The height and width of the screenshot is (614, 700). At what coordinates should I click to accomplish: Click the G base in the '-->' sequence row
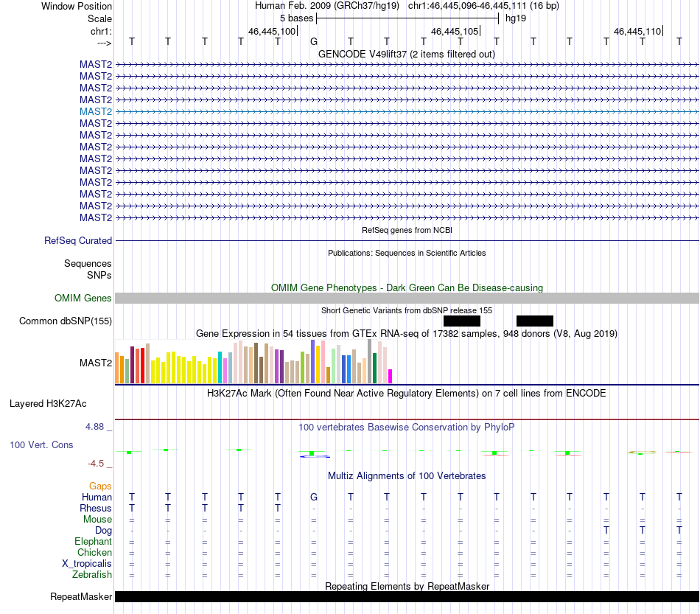(314, 41)
